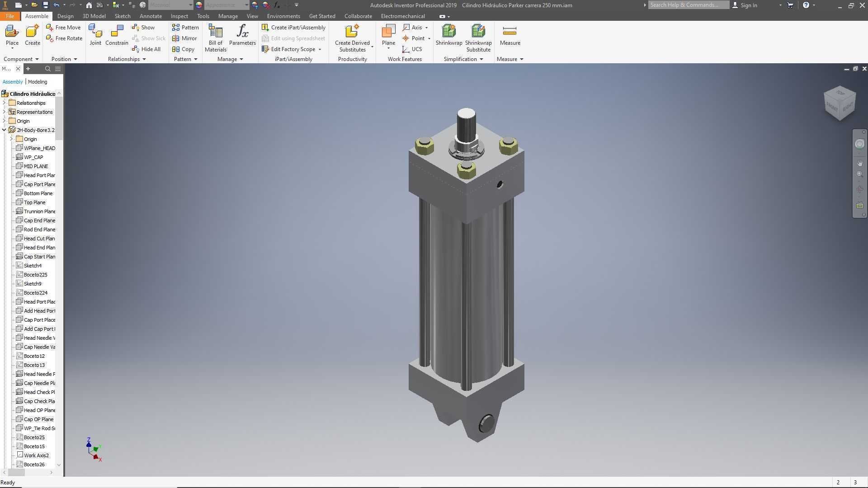This screenshot has width=868, height=488.
Task: Expand the Representations folder
Action: click(5, 112)
